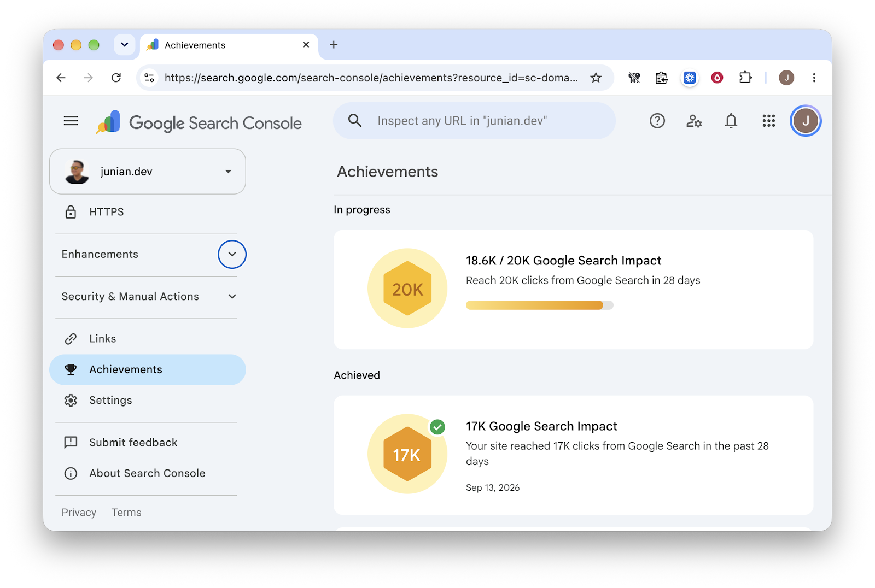Click the red droplet extension icon

pos(717,78)
